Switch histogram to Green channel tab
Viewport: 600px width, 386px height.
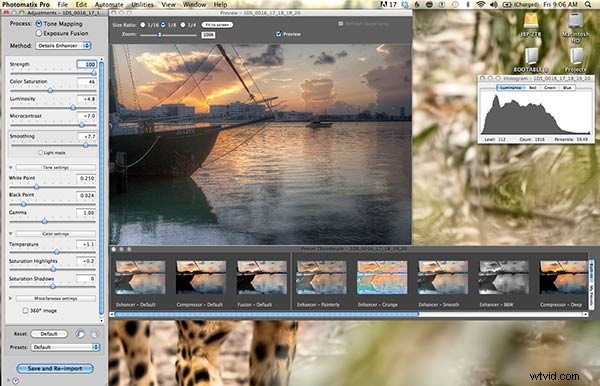tap(550, 88)
